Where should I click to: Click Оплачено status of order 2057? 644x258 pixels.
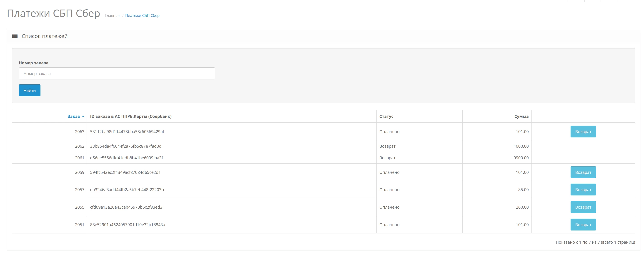click(x=389, y=190)
